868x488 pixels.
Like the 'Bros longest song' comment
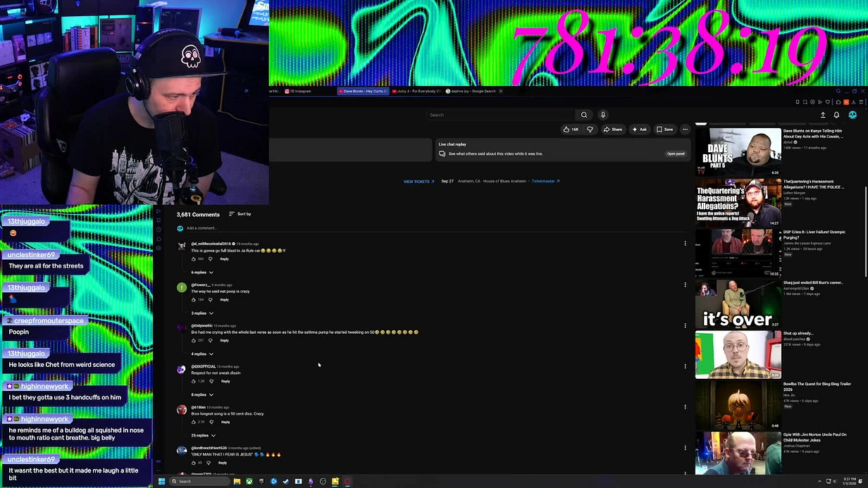(194, 422)
